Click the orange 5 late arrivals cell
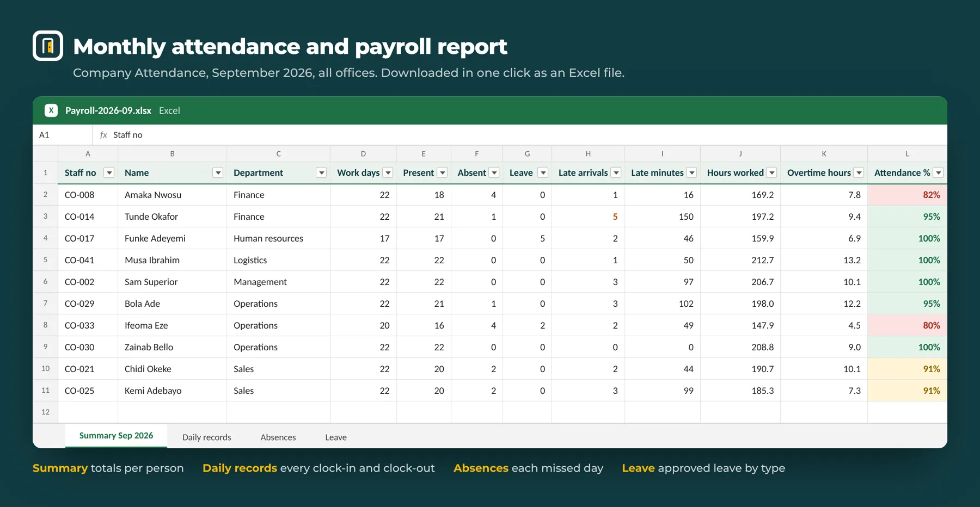Image resolution: width=980 pixels, height=507 pixels. point(588,217)
